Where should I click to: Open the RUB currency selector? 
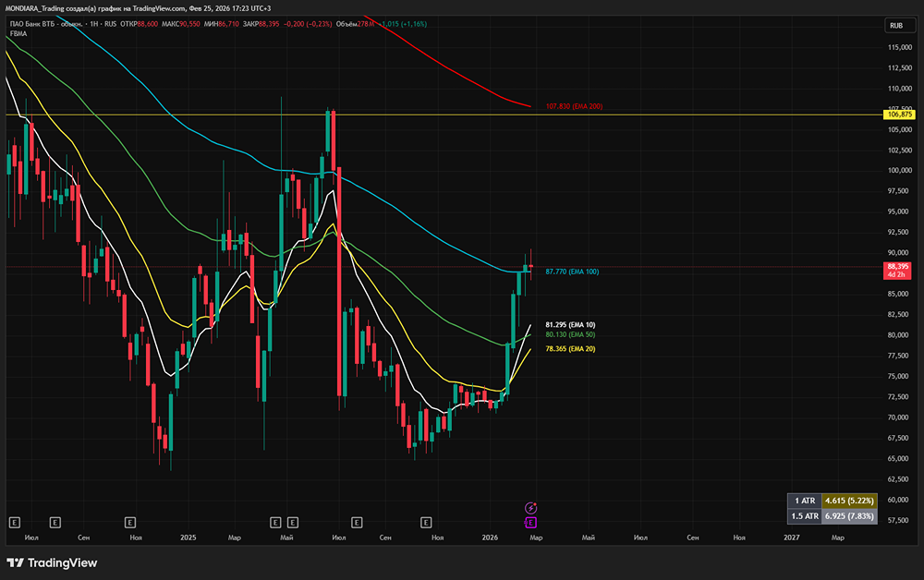click(x=895, y=26)
